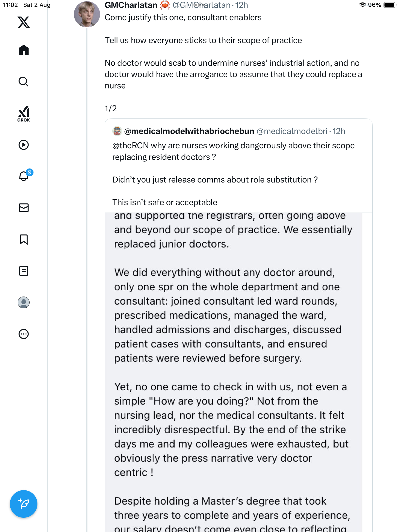Compose a new post
The height and width of the screenshot is (532, 399).
point(24,504)
